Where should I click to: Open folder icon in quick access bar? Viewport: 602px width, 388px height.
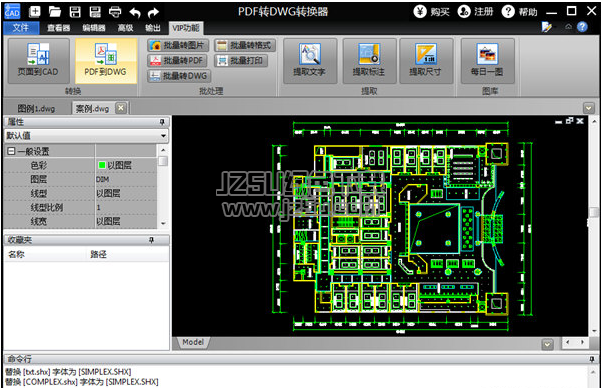[55, 12]
